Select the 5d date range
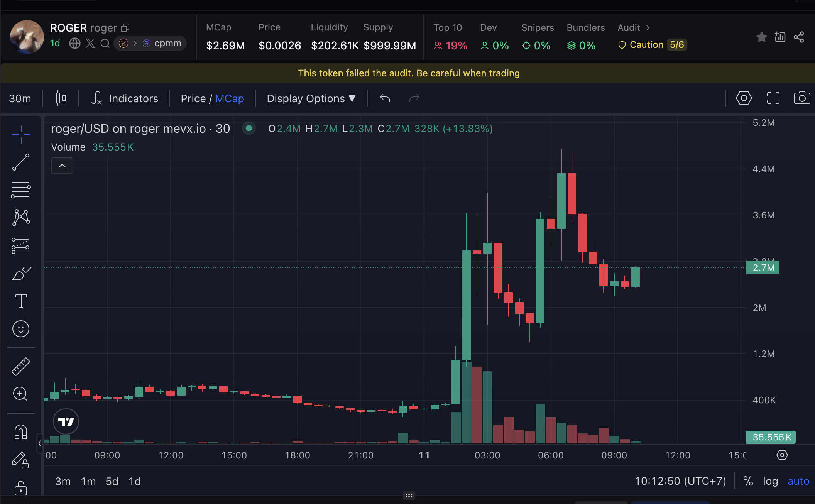The image size is (815, 504). pos(112,481)
